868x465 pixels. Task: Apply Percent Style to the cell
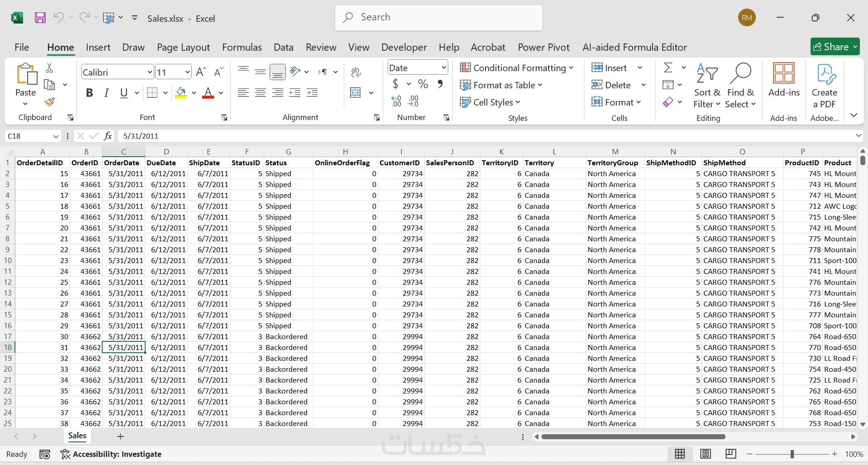tap(423, 84)
